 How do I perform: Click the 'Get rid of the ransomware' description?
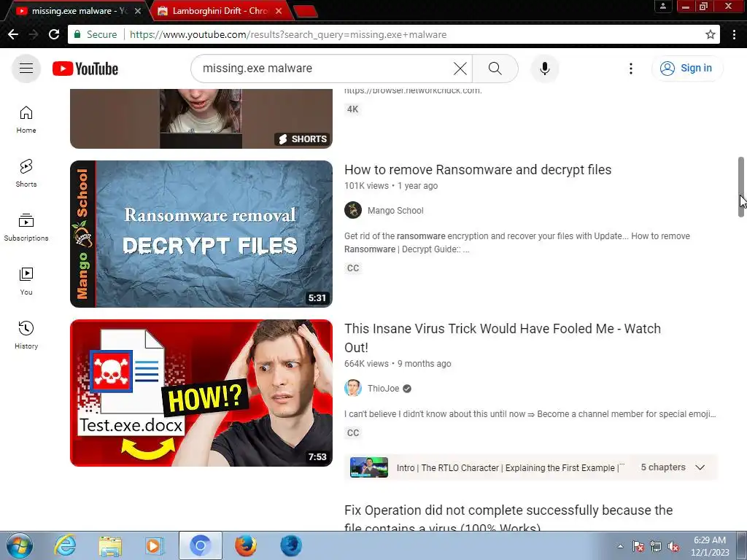pyautogui.click(x=517, y=242)
